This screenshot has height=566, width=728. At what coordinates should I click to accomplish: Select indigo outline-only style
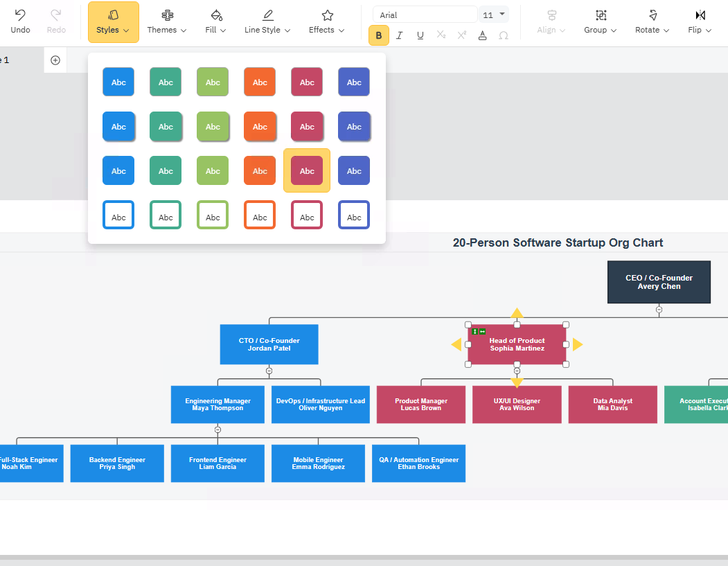point(354,215)
